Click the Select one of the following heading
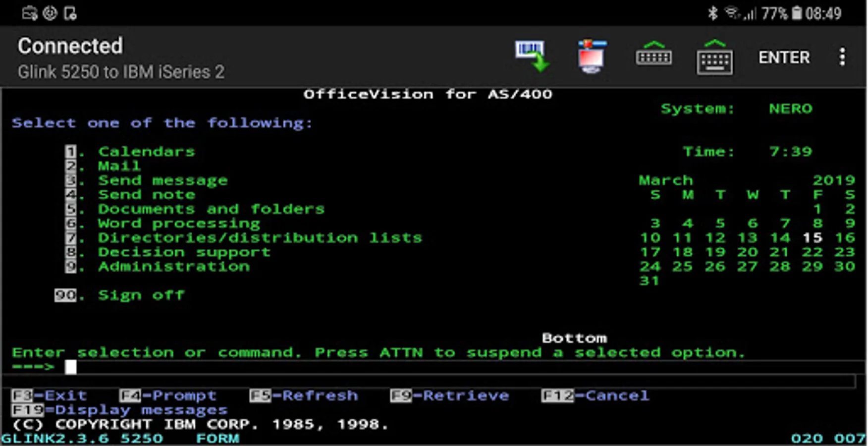 point(163,123)
